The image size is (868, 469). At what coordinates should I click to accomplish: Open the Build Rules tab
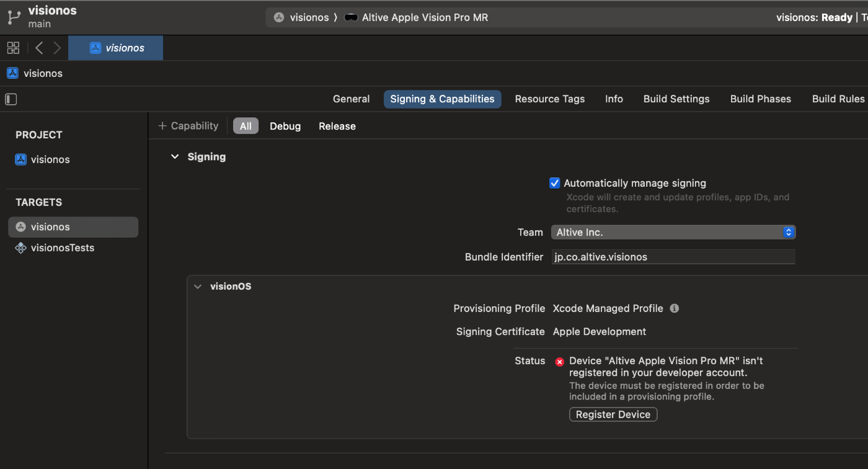[838, 99]
